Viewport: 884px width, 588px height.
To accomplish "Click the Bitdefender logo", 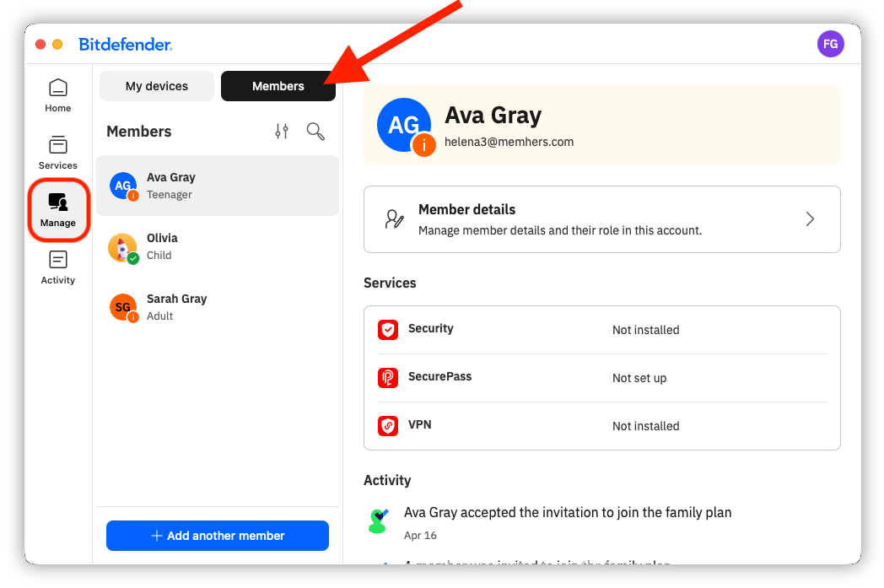I will click(125, 45).
